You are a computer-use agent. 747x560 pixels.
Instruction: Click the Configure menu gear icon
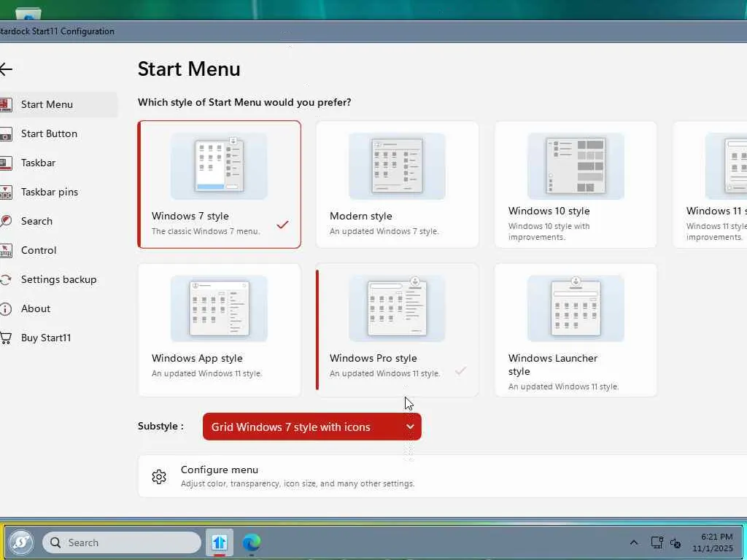158,477
